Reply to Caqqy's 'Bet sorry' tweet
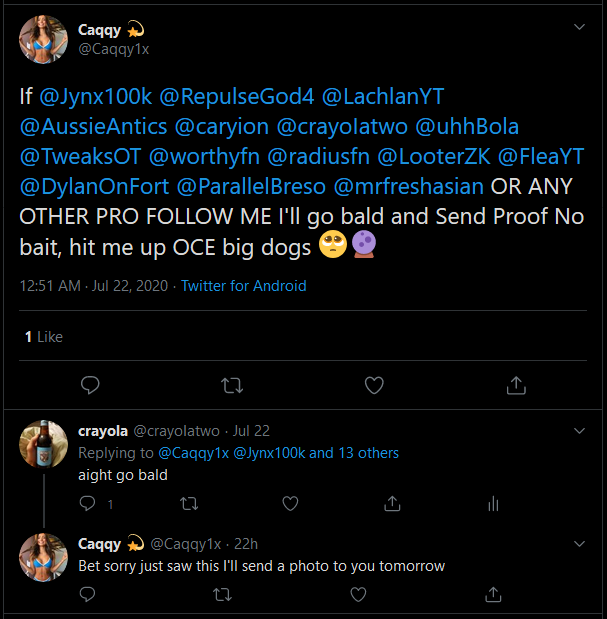The width and height of the screenshot is (607, 619). click(90, 594)
